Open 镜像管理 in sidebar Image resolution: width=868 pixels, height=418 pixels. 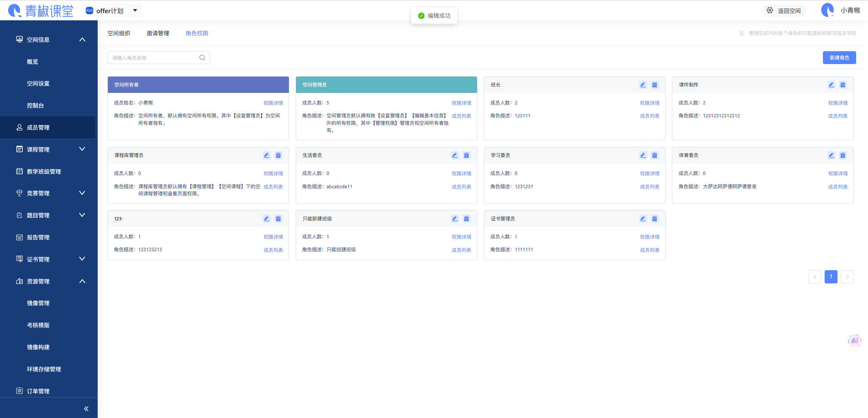[x=38, y=303]
